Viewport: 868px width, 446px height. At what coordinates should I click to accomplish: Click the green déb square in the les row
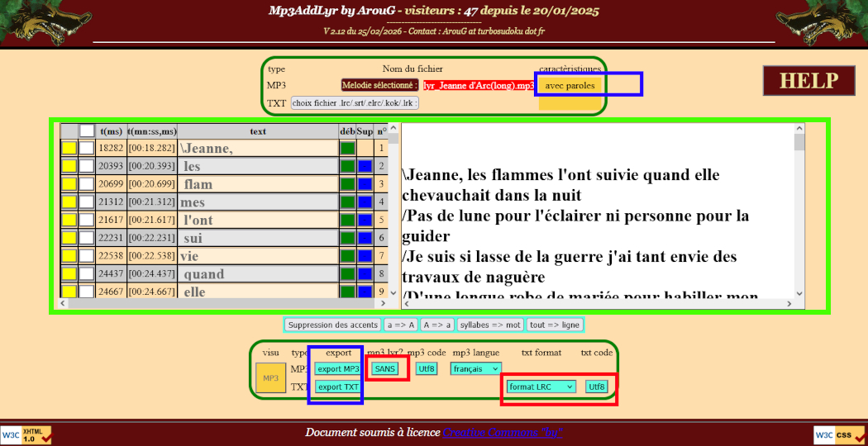[347, 167]
